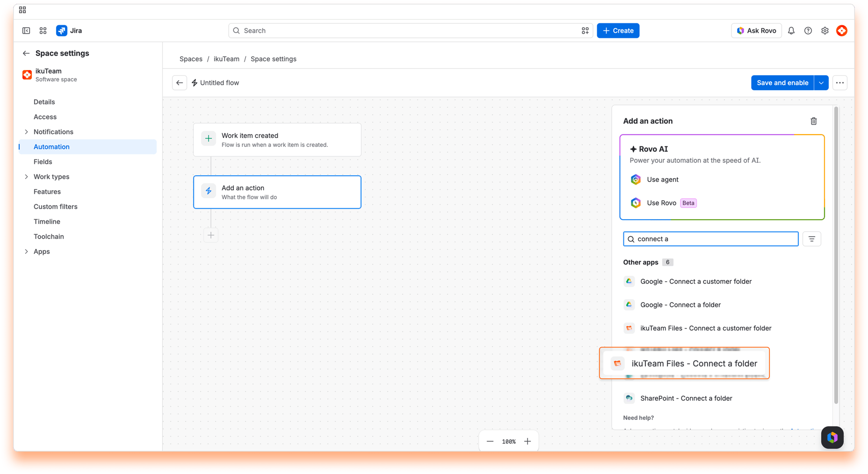Click Ask Rovo button

[x=756, y=30]
